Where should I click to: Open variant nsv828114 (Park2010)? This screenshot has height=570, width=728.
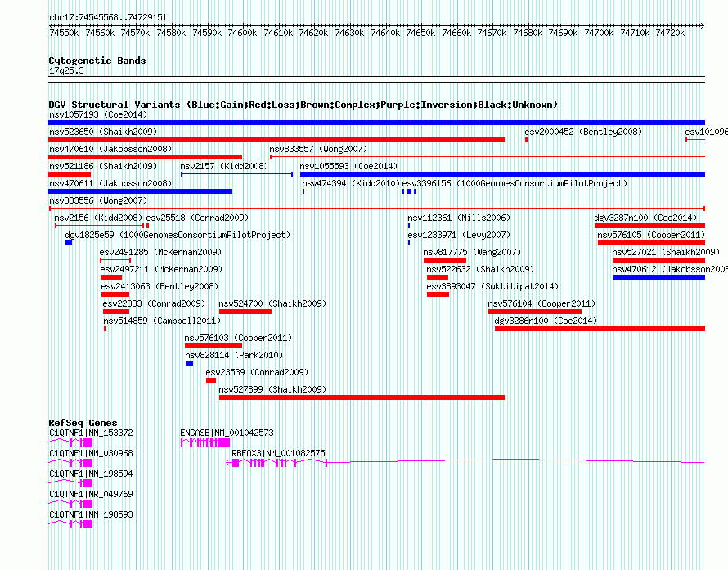pyautogui.click(x=234, y=355)
